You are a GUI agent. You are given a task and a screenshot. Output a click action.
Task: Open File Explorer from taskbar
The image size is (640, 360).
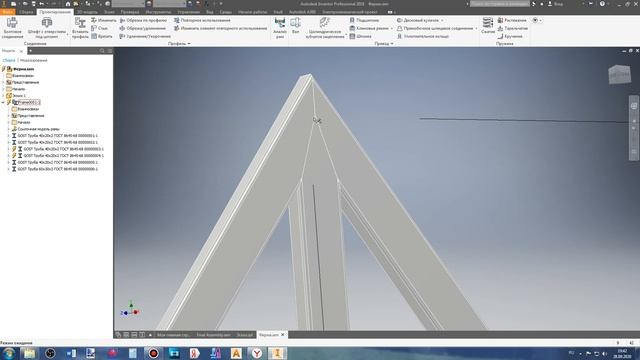(x=29, y=353)
